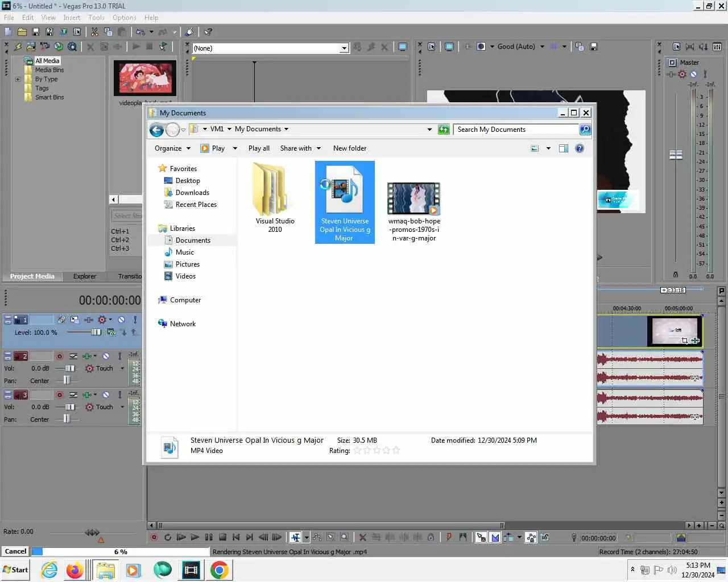Mute video track 1
The height and width of the screenshot is (582, 728).
coord(121,320)
